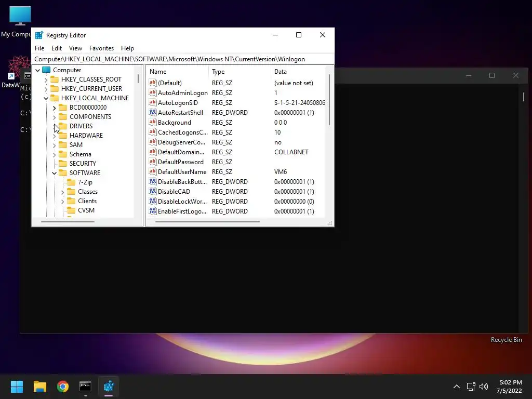Click the values pane vertical scrollbar
The height and width of the screenshot is (399, 532).
coord(329,100)
